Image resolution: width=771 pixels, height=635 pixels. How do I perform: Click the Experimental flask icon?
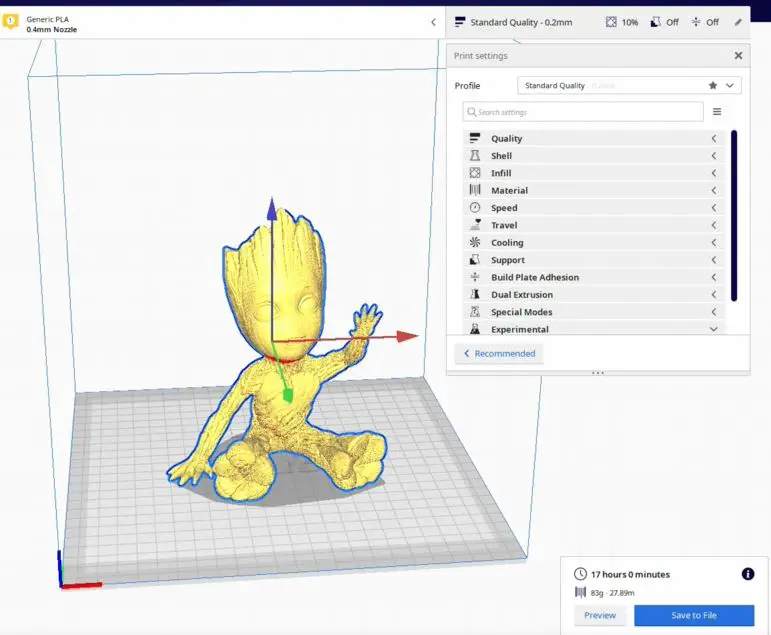point(474,329)
